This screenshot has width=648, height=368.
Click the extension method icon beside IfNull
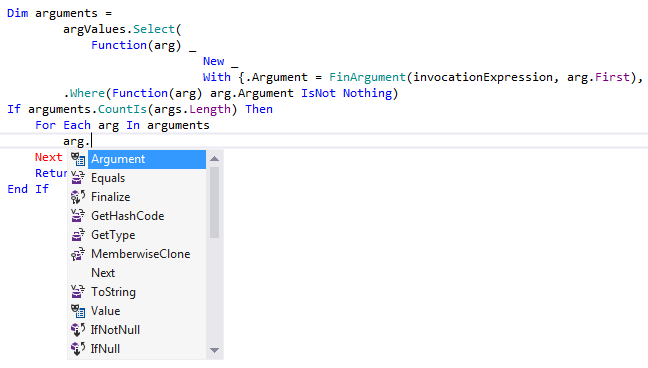pyautogui.click(x=78, y=349)
